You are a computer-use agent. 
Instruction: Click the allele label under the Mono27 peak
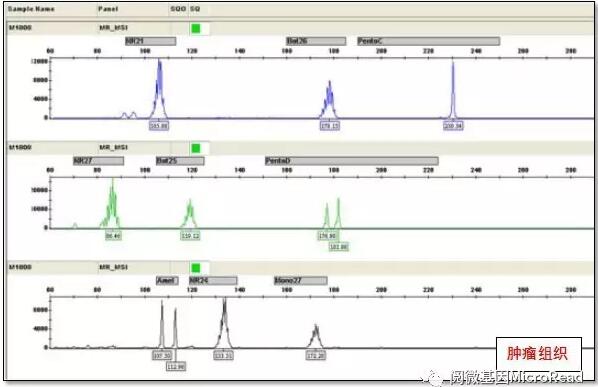(316, 356)
